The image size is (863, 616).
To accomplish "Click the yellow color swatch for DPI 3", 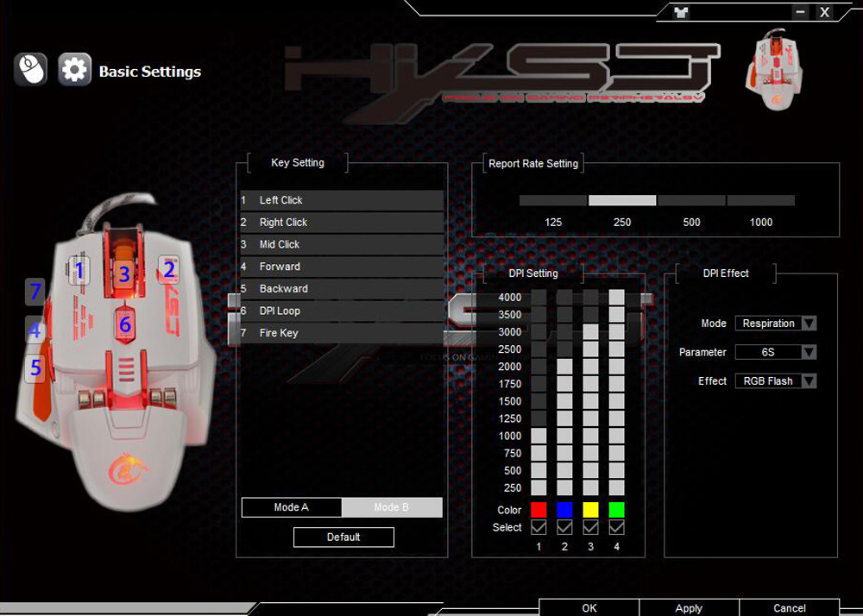I will 590,510.
